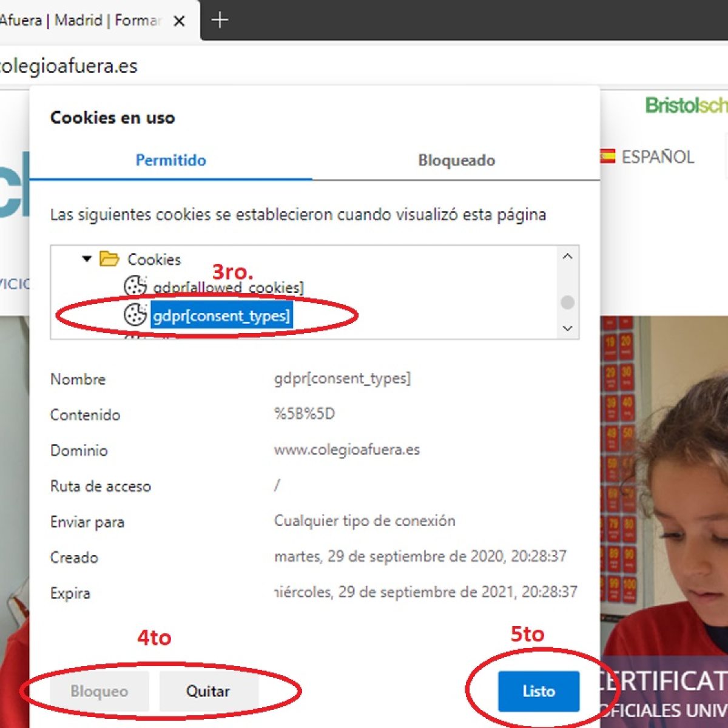Confirm with the blue Listo button

538,691
